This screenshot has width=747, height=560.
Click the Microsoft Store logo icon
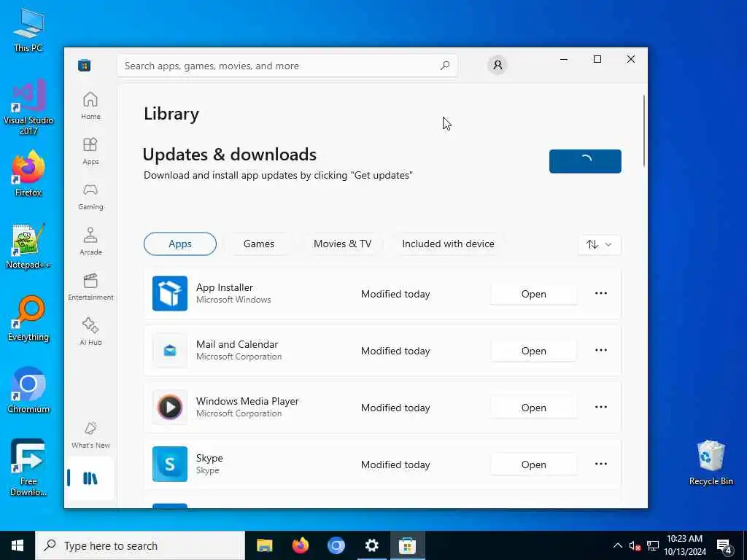point(85,65)
